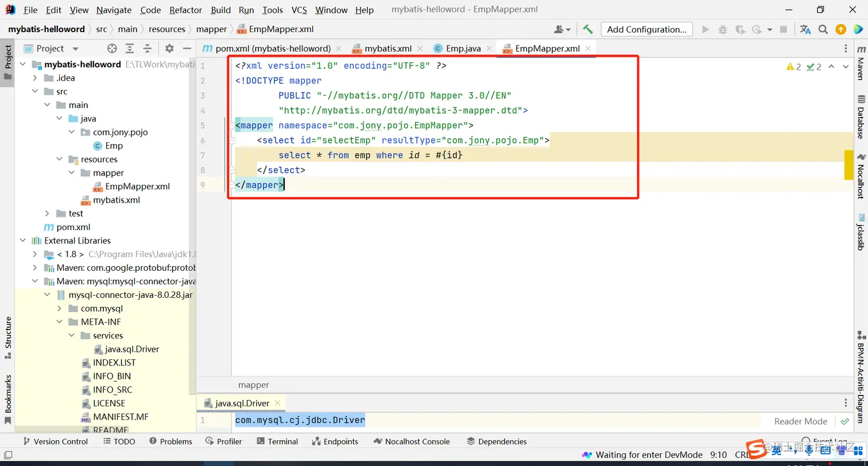868x466 pixels.
Task: Click Expand All in Project panel
Action: (x=130, y=49)
